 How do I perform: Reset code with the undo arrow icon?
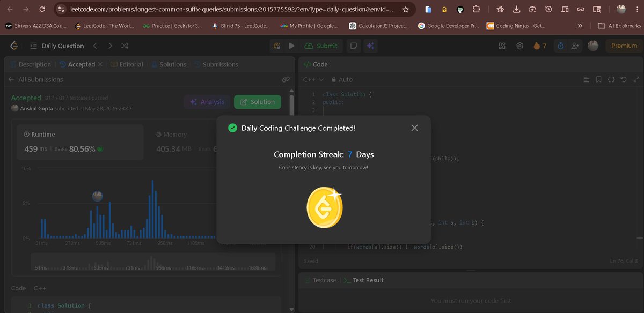point(623,79)
